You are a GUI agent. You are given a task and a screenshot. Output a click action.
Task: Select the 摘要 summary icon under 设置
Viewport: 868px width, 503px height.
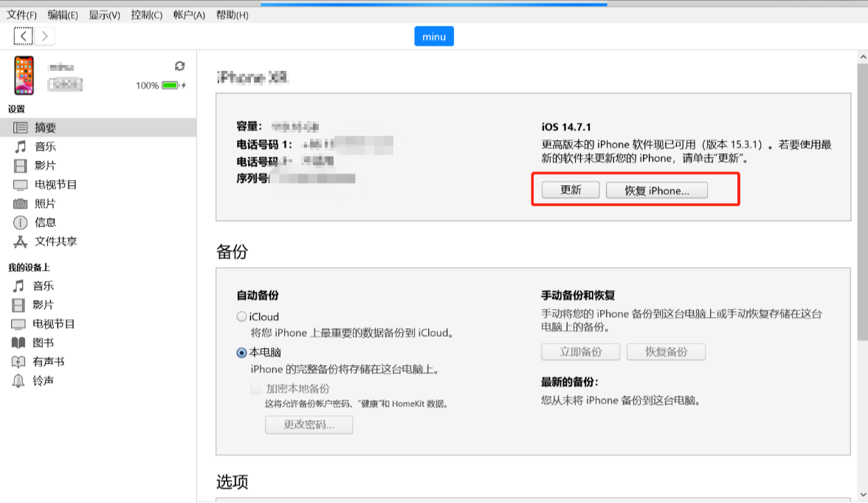pos(20,128)
